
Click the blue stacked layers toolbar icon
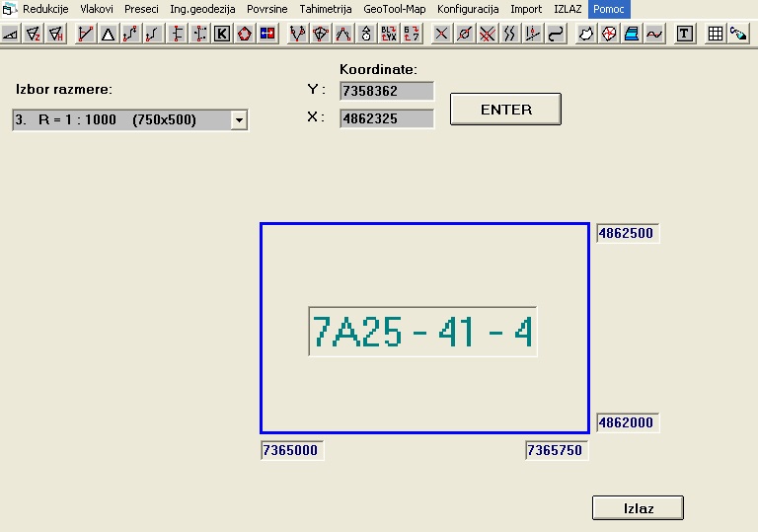[x=632, y=34]
